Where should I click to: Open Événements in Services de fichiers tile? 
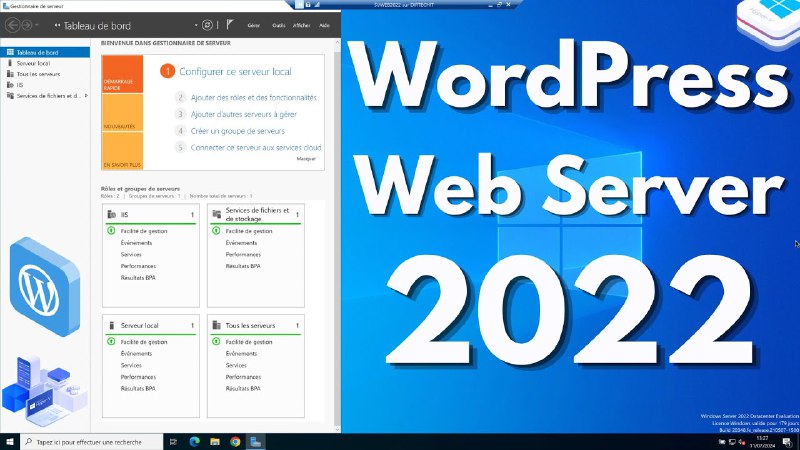[241, 243]
